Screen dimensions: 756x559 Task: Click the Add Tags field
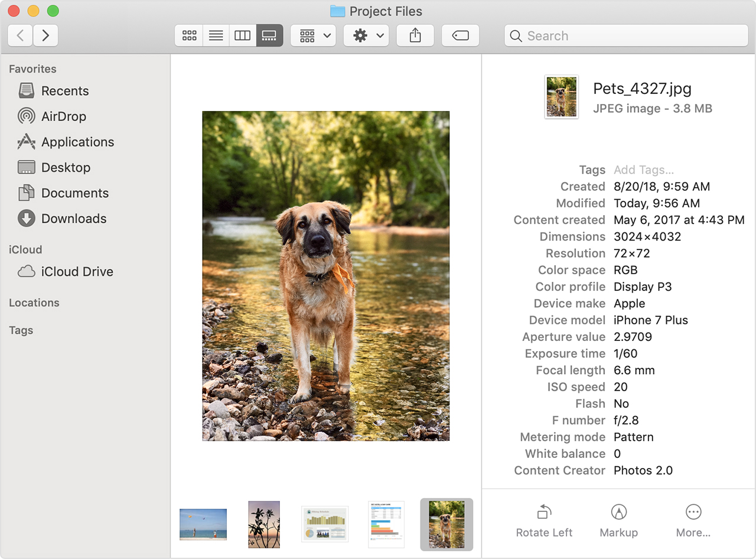[643, 170]
